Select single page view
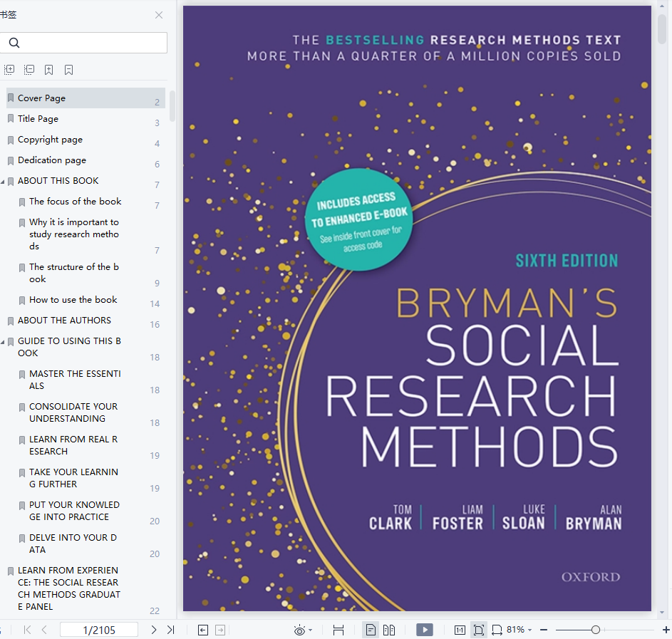This screenshot has width=672, height=639. [x=371, y=630]
